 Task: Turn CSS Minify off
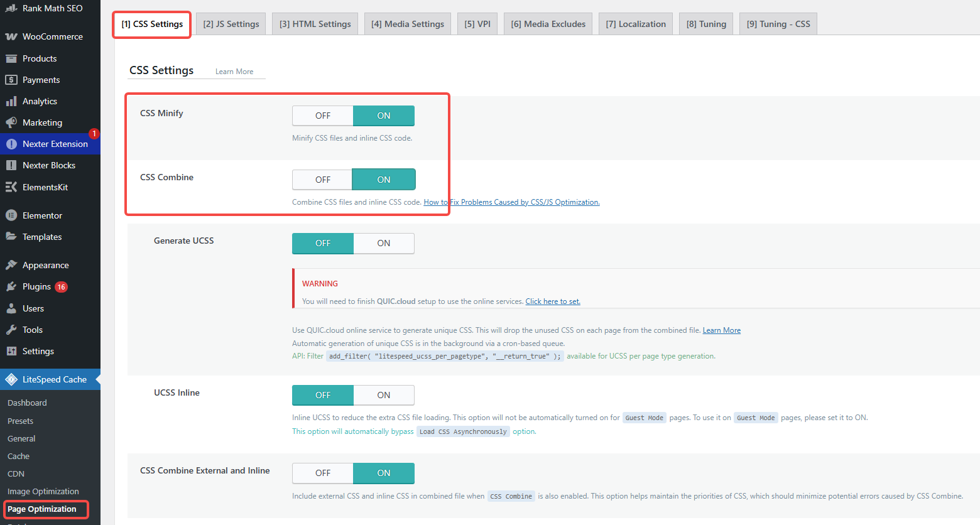tap(322, 116)
